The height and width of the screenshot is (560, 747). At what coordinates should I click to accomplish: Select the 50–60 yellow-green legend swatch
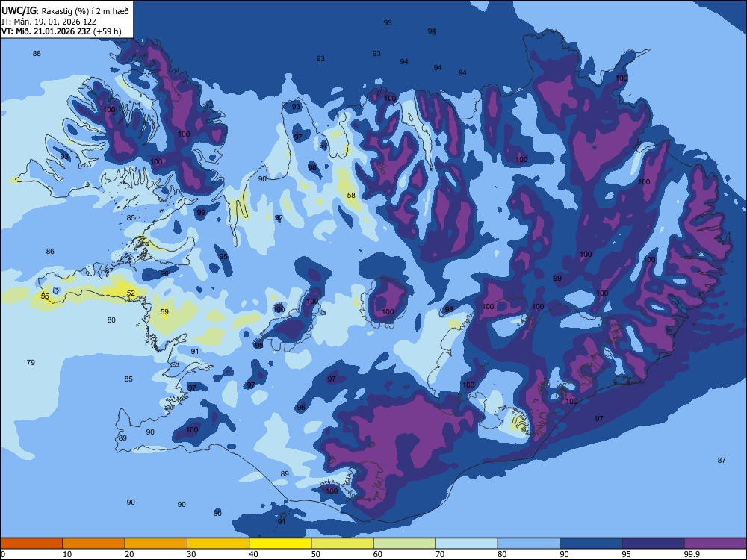point(343,544)
